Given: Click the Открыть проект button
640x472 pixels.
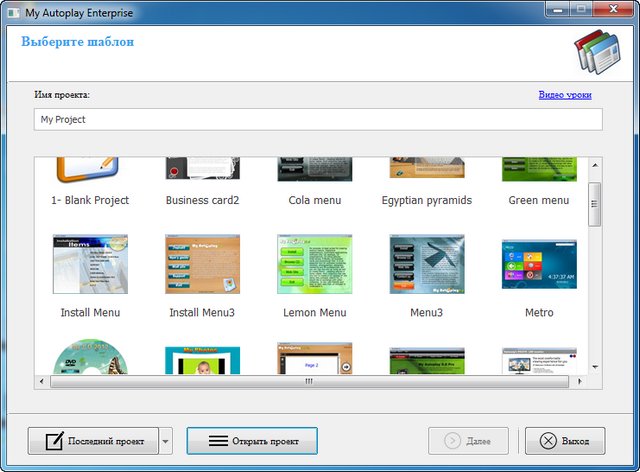Looking at the screenshot, I should click(252, 441).
